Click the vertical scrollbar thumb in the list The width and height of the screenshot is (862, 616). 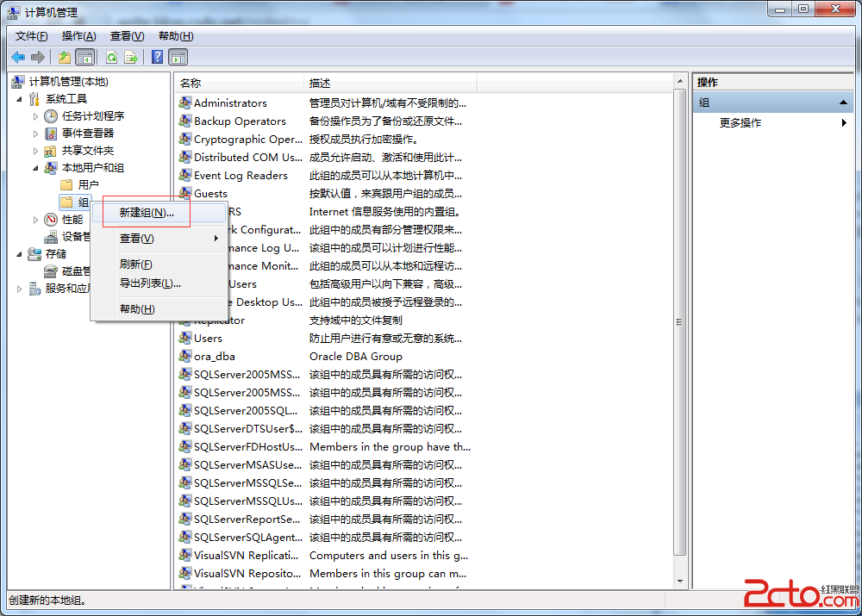tap(680, 322)
